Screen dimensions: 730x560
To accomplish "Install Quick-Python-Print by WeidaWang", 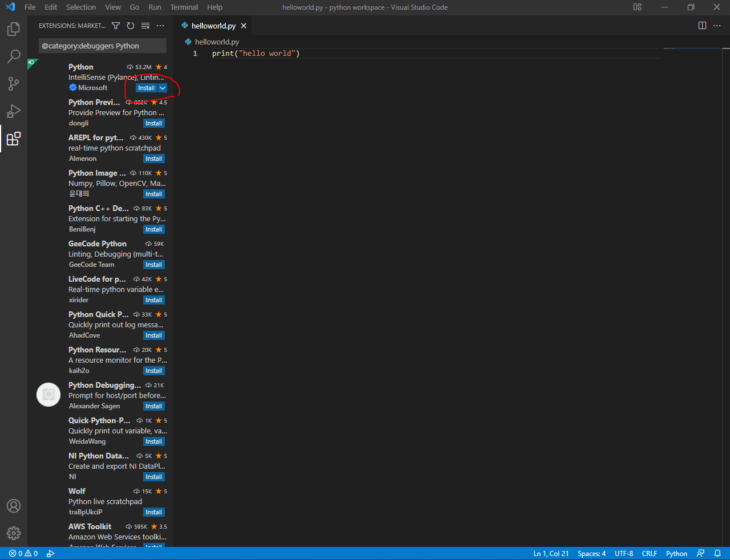I will point(154,441).
